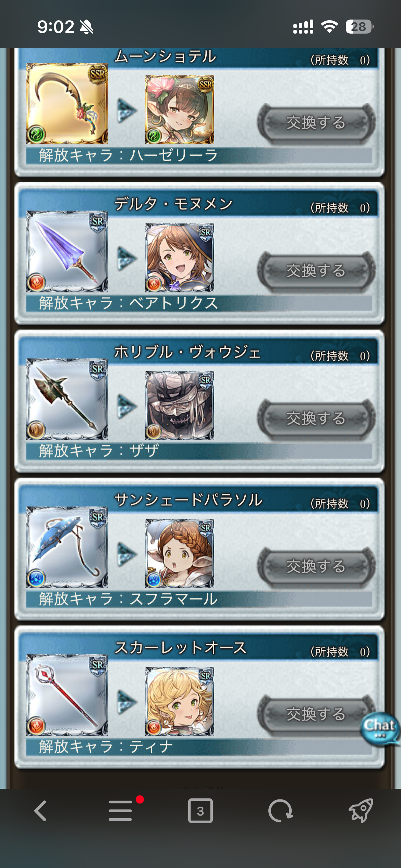View the ホリブル・ヴォウジェ axe thumbnail
The image size is (401, 868).
67,399
